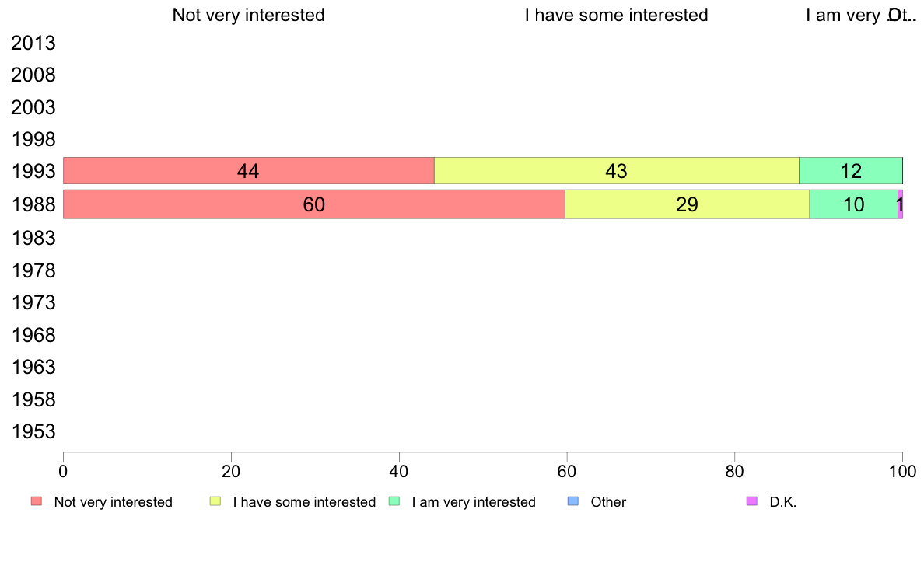This screenshot has width=924, height=572.
Task: Click the I am very interested legend text
Action: pos(474,502)
